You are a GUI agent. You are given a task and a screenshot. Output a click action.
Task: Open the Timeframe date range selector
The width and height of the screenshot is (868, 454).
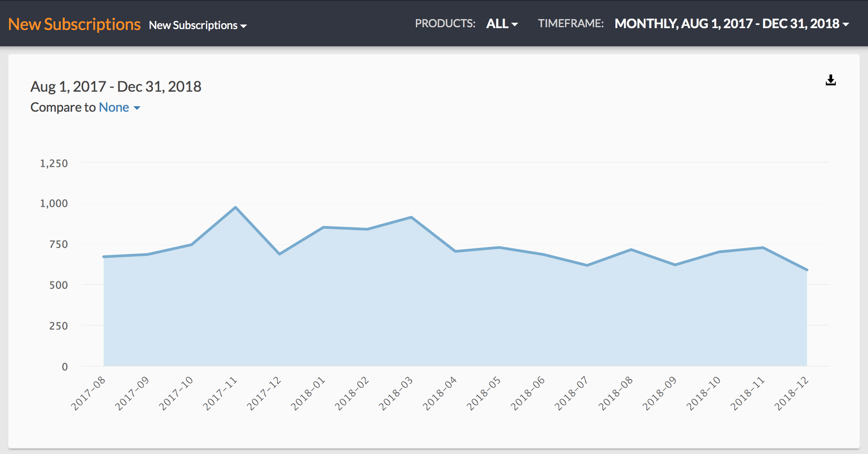click(731, 24)
